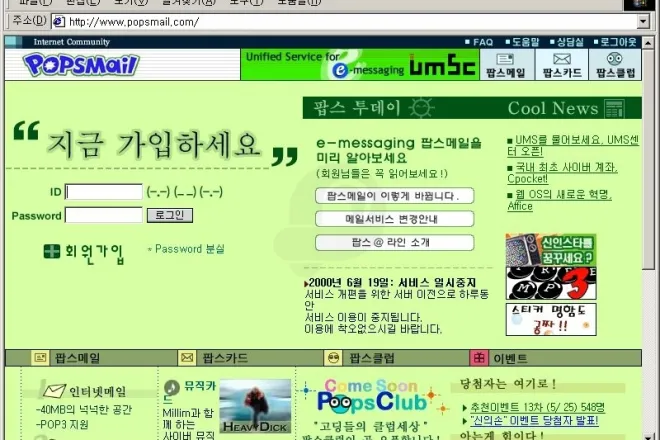Select the 이벤트 section tab
660x440 pixels.
[510, 358]
